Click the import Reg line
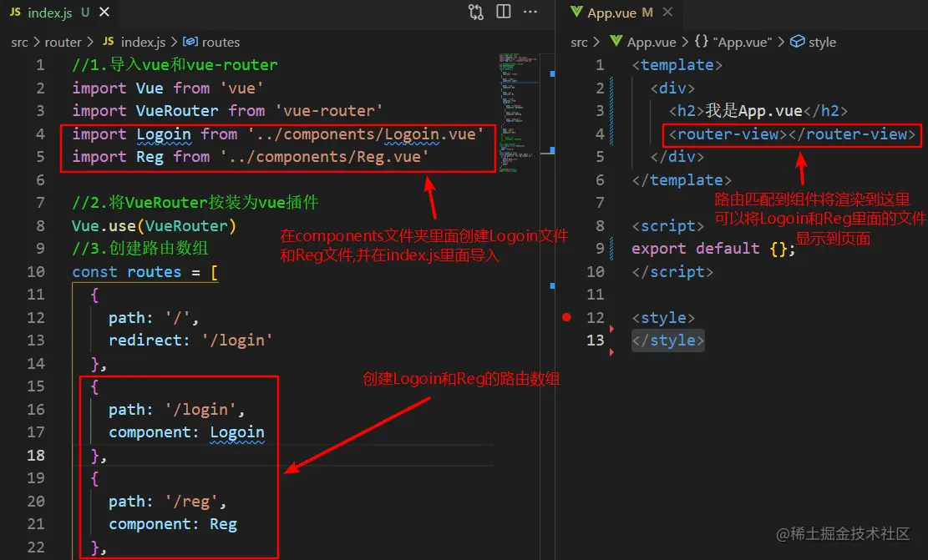This screenshot has height=560, width=928. [x=251, y=157]
